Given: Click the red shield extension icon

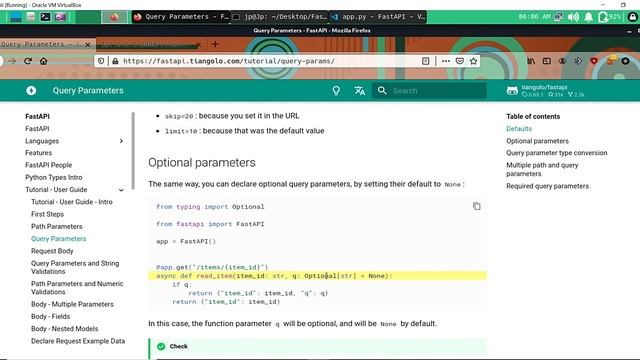Looking at the screenshot, I should click(594, 61).
